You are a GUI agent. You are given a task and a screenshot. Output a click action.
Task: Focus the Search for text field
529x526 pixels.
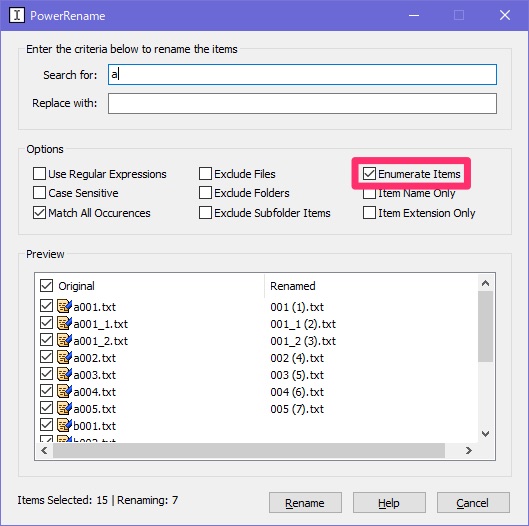coord(302,75)
